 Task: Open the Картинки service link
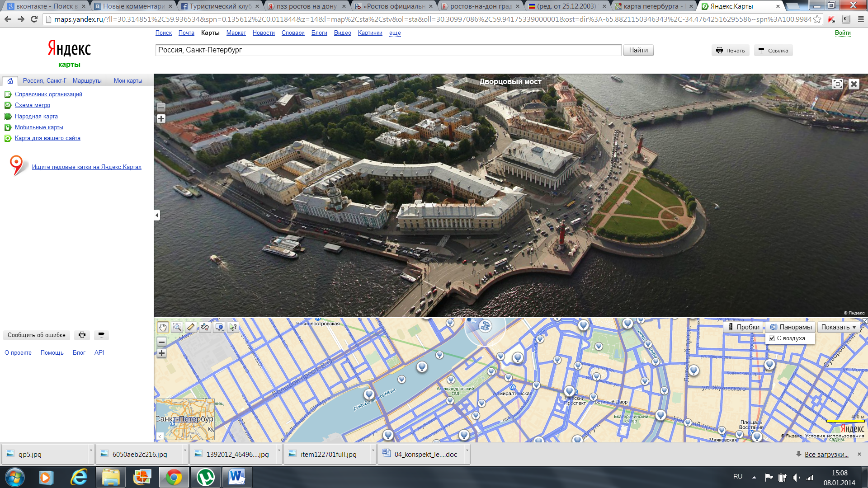click(370, 33)
